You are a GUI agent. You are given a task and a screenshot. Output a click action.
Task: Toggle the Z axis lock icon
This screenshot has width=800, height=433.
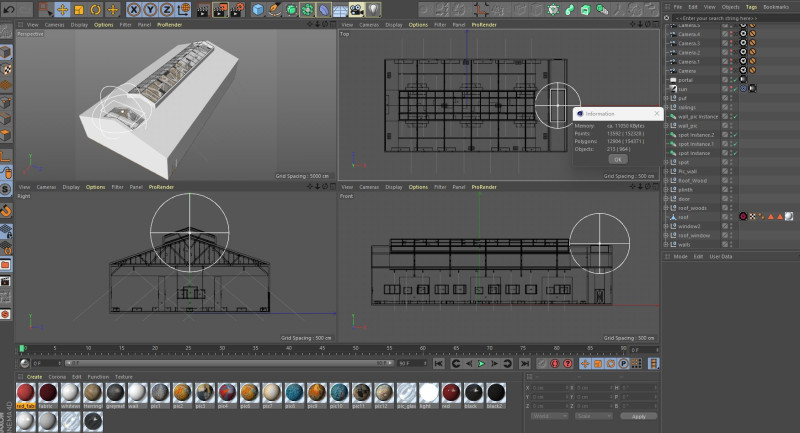click(x=167, y=9)
